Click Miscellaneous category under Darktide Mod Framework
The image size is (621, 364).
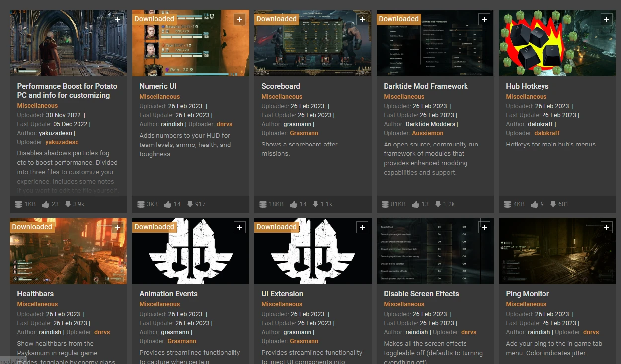[404, 97]
